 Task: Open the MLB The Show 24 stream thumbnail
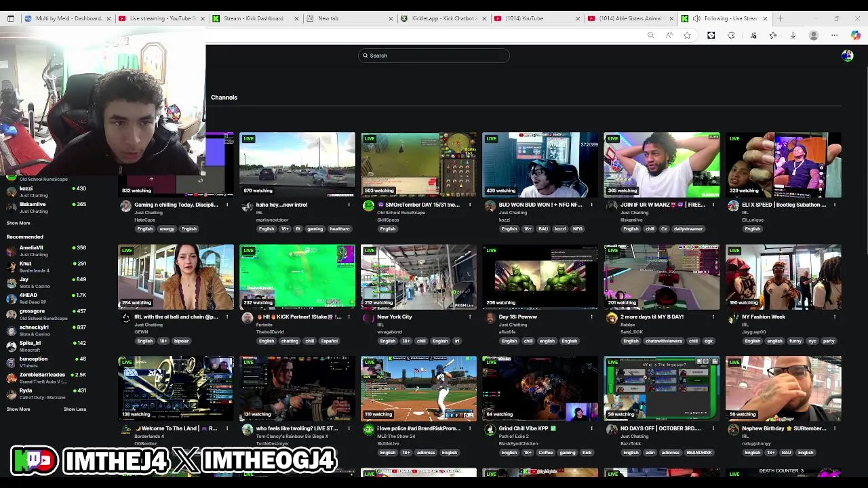coord(418,388)
